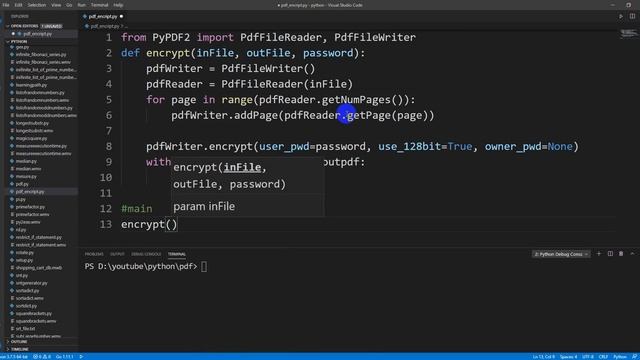Screen dimensions: 640x360
Task: Split the terminal pane
Action: pos(610,254)
